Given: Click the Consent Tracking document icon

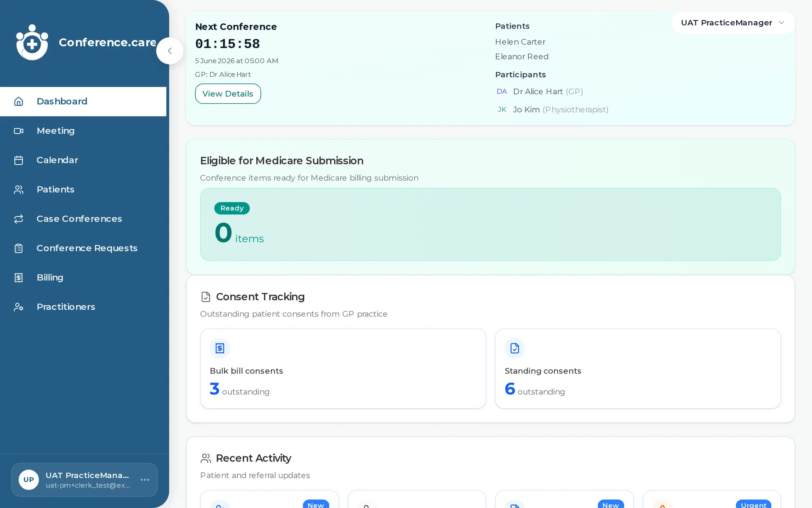Looking at the screenshot, I should tap(206, 297).
